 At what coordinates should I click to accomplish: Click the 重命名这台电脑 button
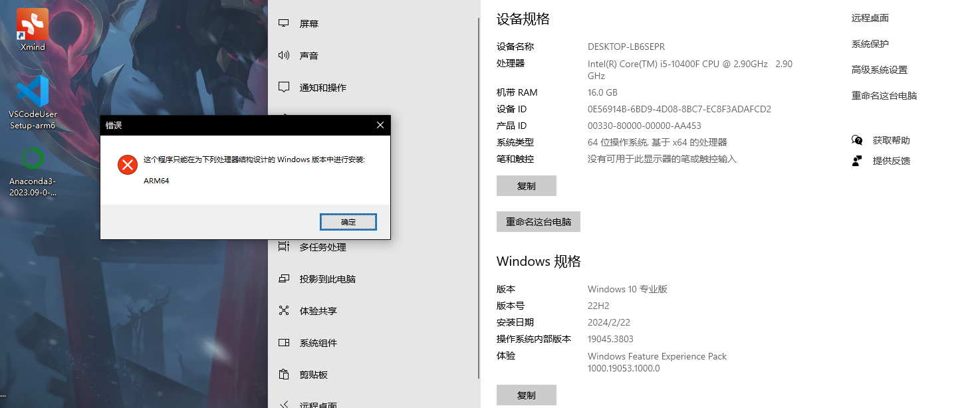[538, 222]
